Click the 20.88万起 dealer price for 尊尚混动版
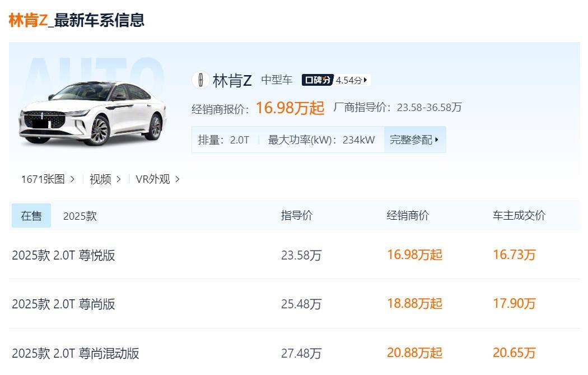This screenshot has height=375, width=588. pos(414,353)
